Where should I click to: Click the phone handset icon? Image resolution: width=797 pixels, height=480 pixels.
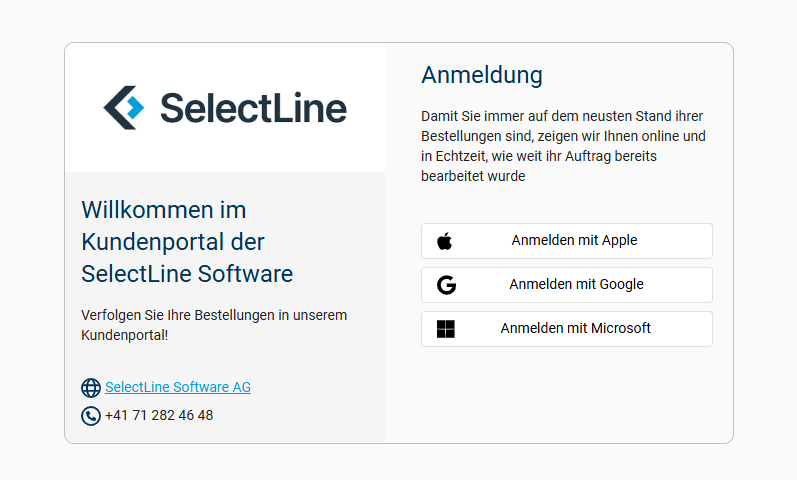pos(91,416)
